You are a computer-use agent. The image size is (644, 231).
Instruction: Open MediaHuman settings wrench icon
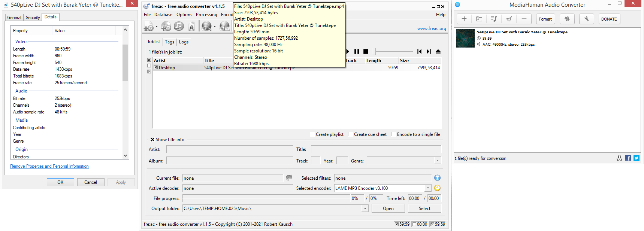pyautogui.click(x=587, y=19)
